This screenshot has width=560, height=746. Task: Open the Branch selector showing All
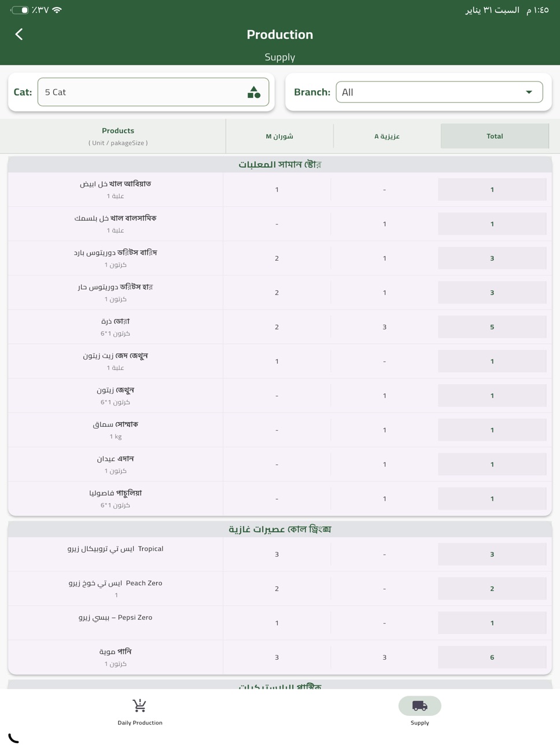[439, 92]
